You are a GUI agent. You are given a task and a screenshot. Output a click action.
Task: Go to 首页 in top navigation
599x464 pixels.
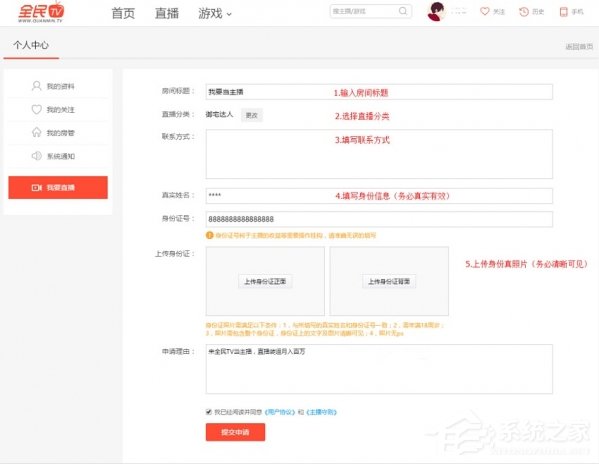tap(123, 13)
